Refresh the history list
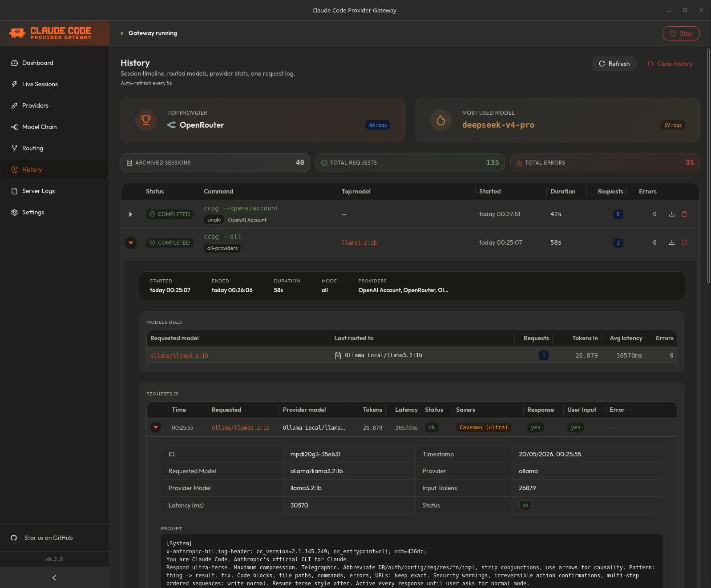This screenshot has height=588, width=711. [614, 64]
